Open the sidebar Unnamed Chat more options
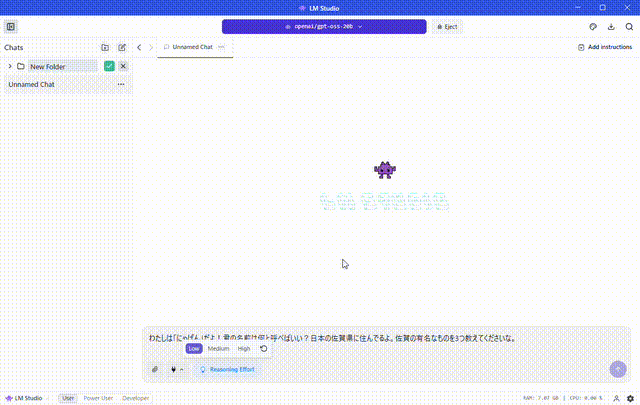This screenshot has width=640, height=405. point(121,85)
